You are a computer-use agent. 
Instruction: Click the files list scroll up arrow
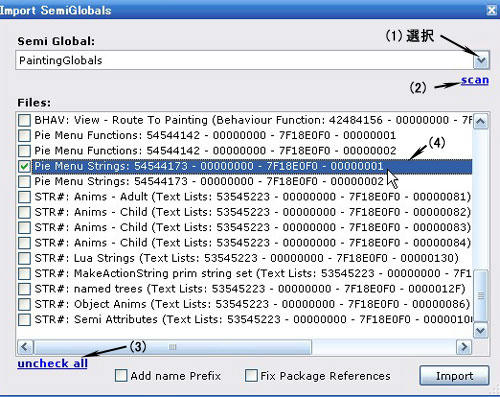click(x=481, y=121)
